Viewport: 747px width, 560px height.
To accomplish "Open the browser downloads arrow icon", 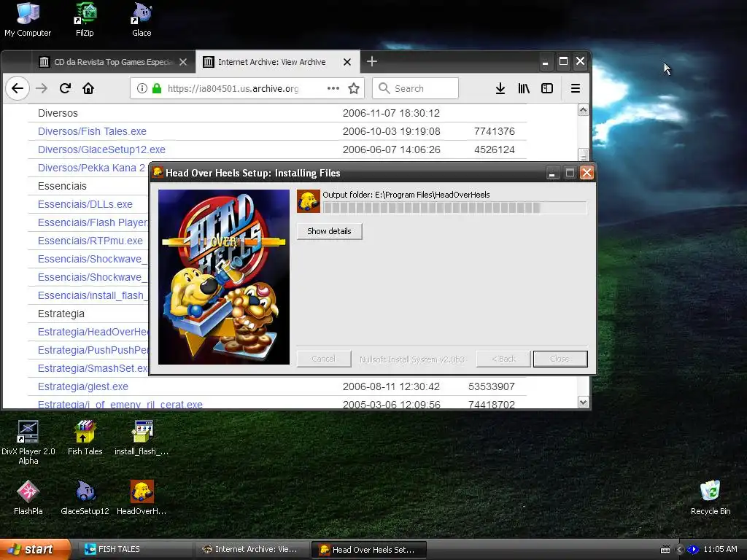I will (x=500, y=88).
